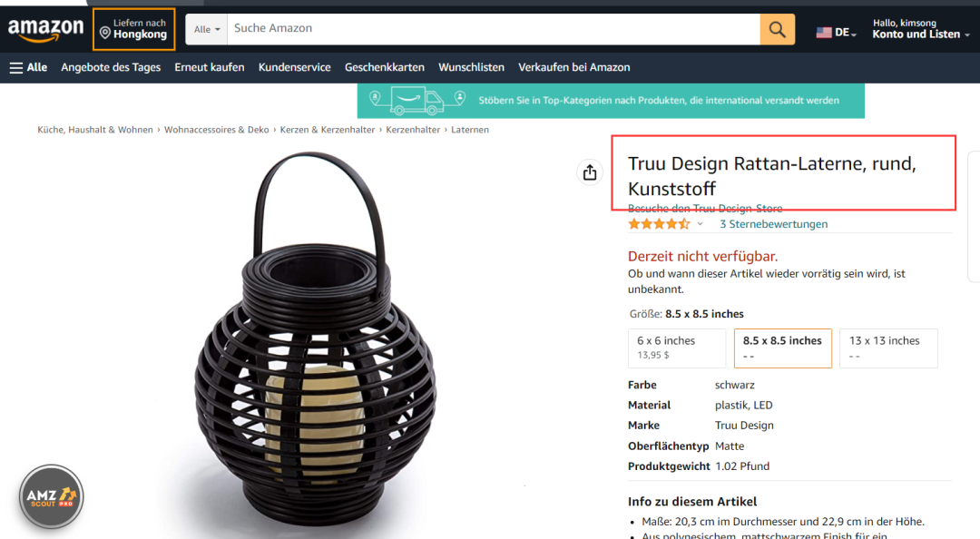Open the 3 Sternebewertungen link
The width and height of the screenshot is (980, 539).
pos(773,224)
